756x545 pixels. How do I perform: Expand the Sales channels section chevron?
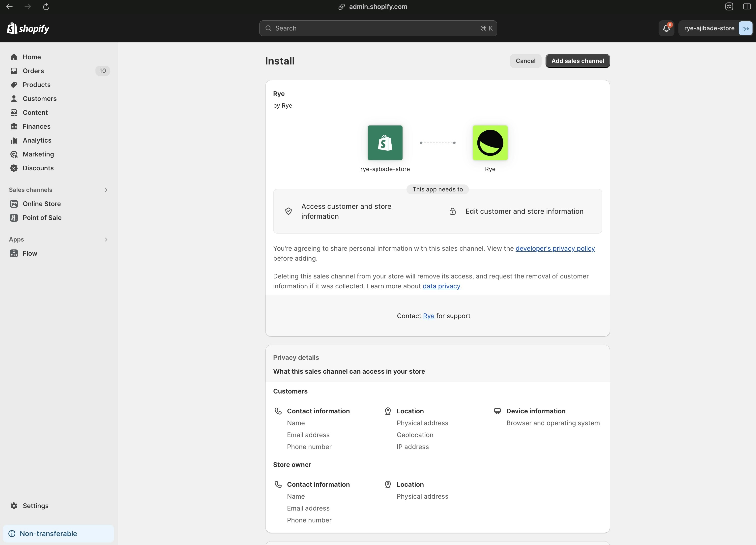pyautogui.click(x=106, y=190)
